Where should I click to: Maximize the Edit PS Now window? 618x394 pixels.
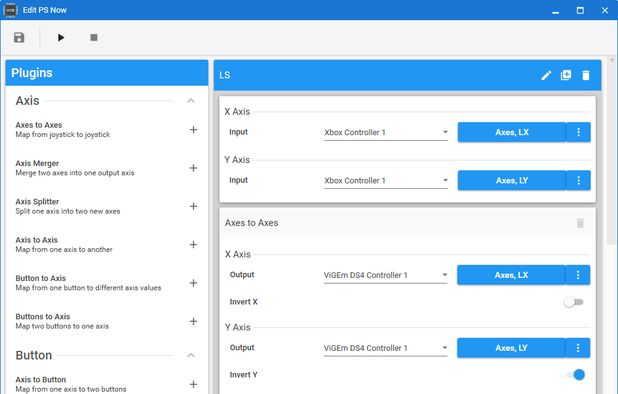pyautogui.click(x=580, y=10)
